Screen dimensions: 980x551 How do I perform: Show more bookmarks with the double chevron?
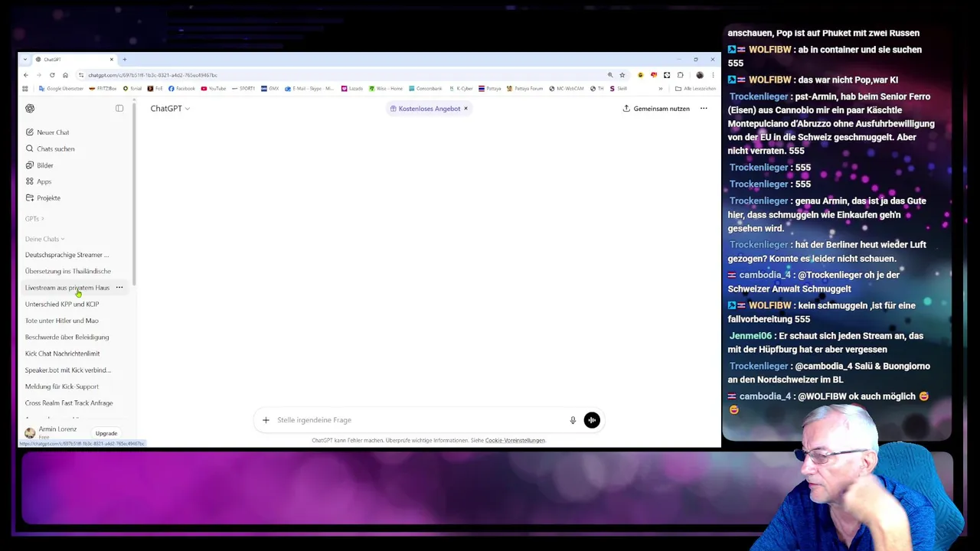(661, 89)
